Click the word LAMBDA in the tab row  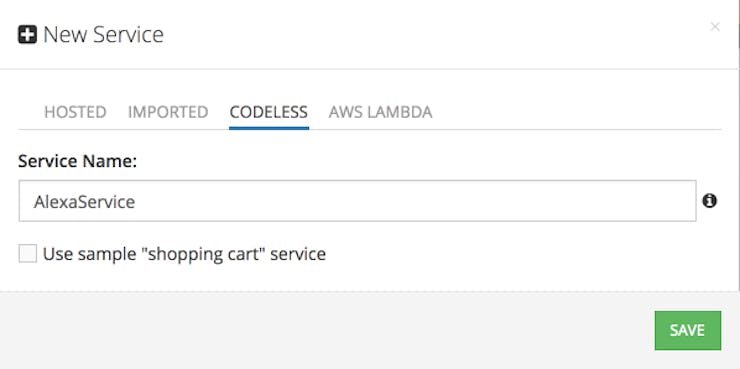point(402,112)
